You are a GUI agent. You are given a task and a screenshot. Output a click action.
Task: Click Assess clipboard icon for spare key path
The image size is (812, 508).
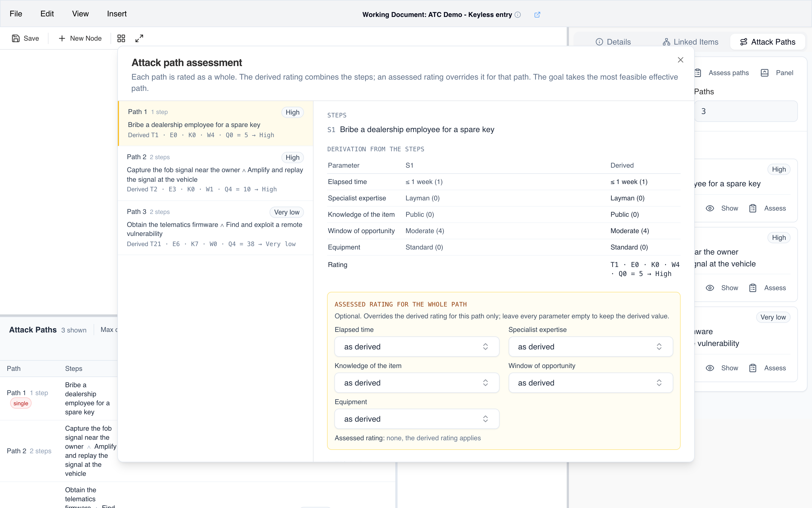pyautogui.click(x=753, y=208)
